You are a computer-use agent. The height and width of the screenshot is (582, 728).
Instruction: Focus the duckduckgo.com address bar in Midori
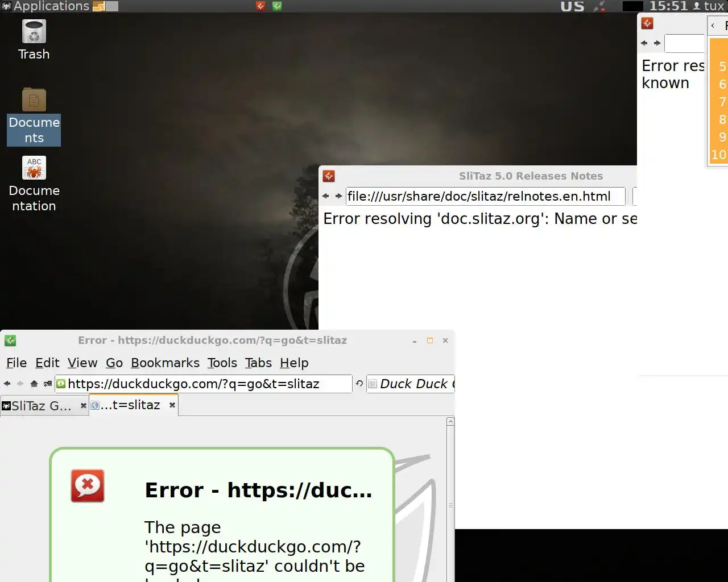[x=204, y=384]
